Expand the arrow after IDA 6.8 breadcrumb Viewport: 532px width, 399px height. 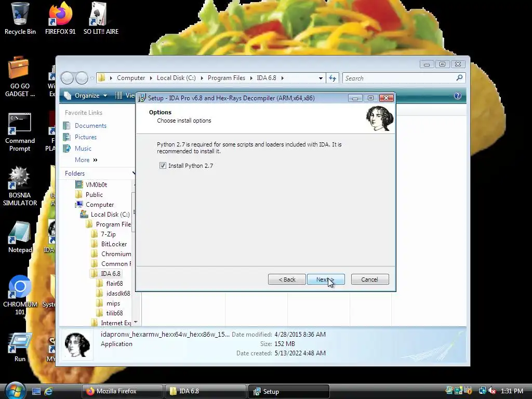tap(282, 78)
